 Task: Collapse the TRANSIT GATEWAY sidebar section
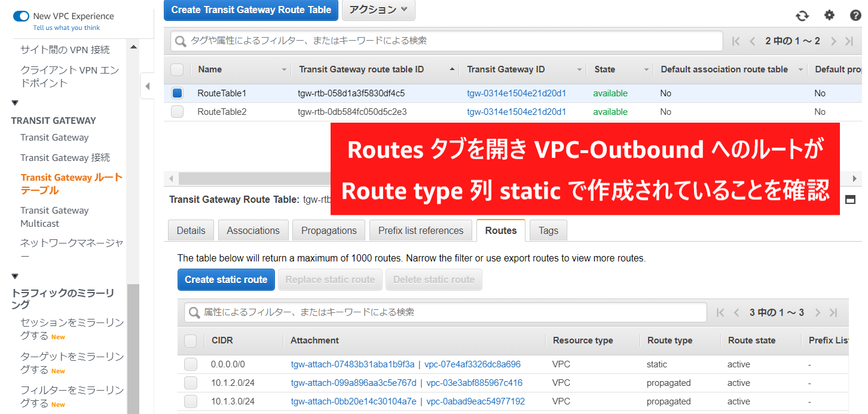click(15, 103)
